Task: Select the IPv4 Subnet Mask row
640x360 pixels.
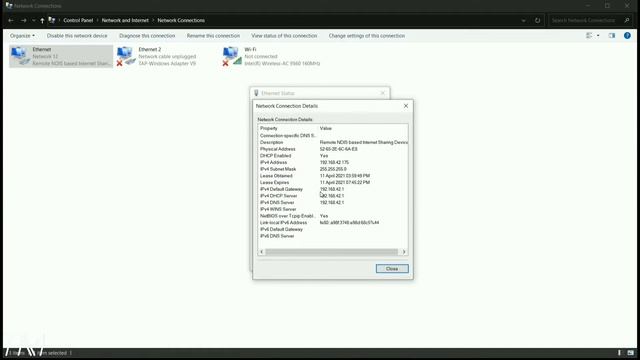Action: 333,169
